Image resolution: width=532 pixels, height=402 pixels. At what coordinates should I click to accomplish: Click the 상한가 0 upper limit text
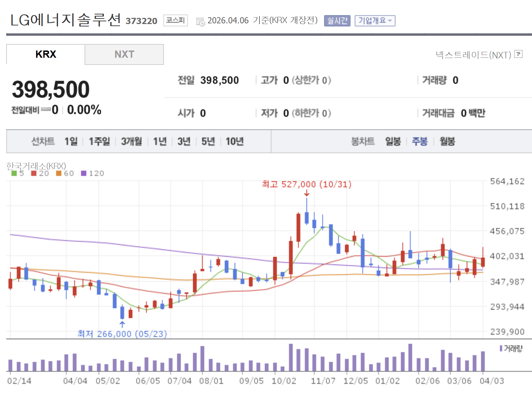(311, 80)
